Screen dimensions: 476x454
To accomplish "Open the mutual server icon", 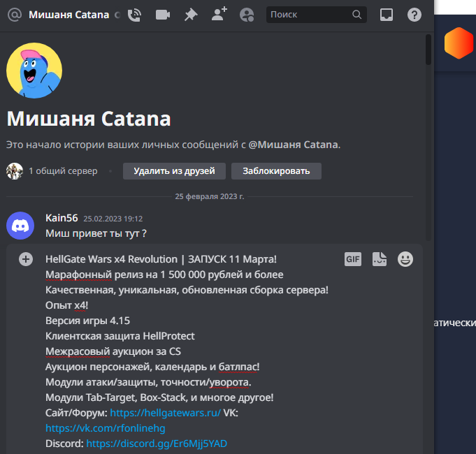I will 15,171.
